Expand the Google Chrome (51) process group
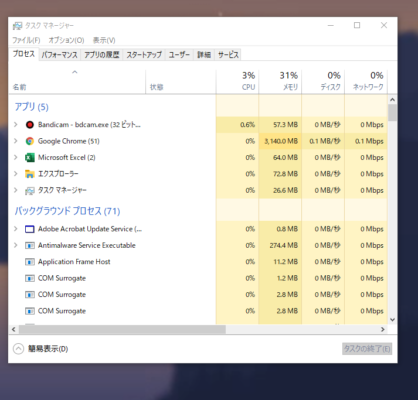 coord(15,141)
